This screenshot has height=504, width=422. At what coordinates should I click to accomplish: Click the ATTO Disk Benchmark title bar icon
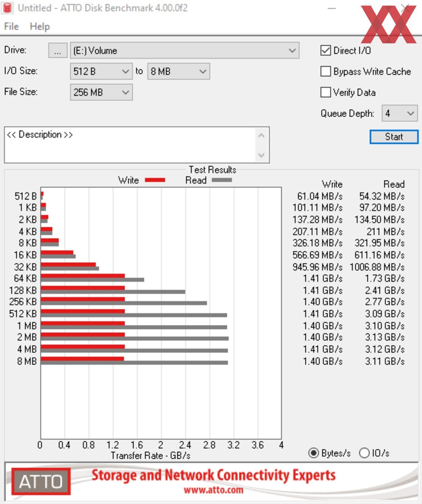tap(7, 8)
